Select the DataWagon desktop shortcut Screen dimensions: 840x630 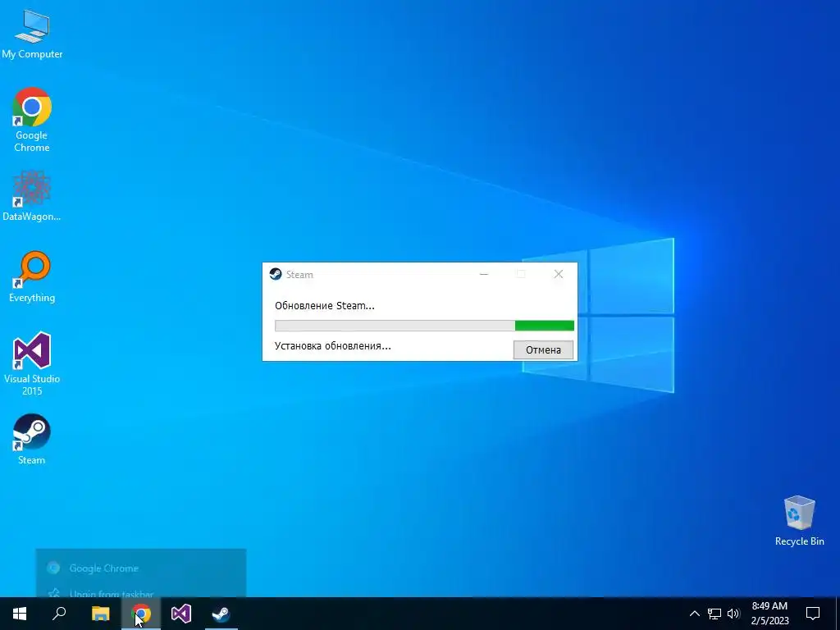pyautogui.click(x=32, y=195)
